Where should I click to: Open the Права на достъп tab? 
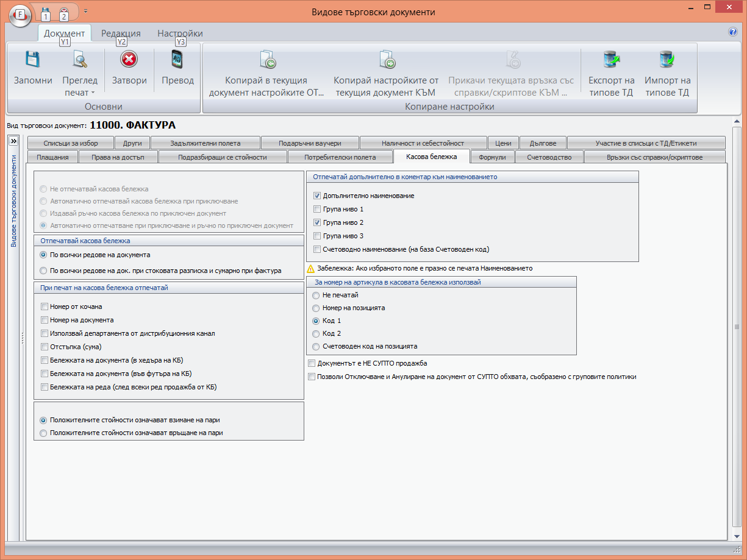click(118, 157)
